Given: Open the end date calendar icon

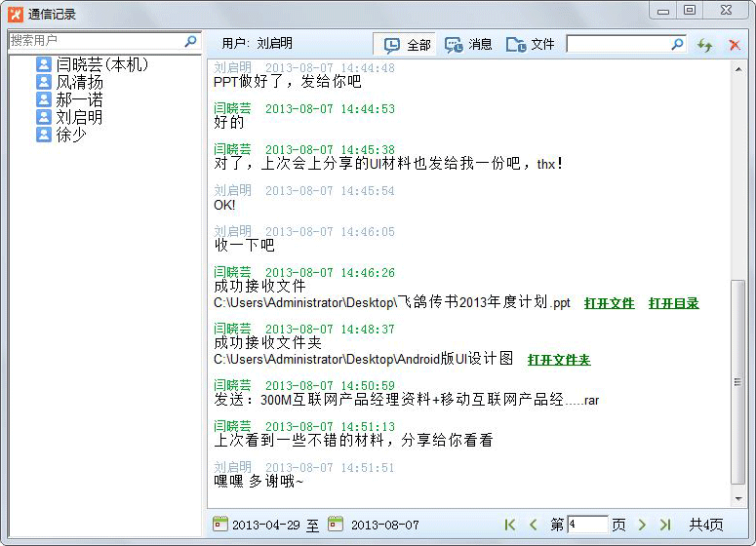Looking at the screenshot, I should [x=336, y=524].
